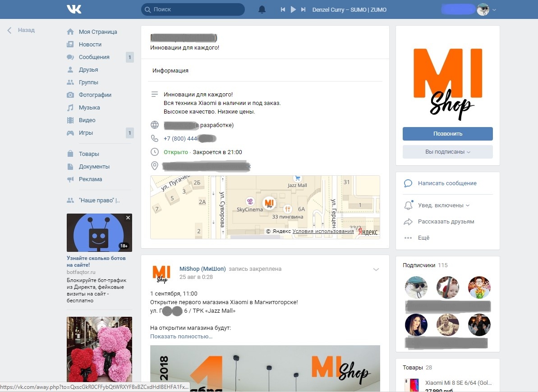The width and height of the screenshot is (538, 392).
Task: Click the Информация section header
Action: [x=170, y=71]
